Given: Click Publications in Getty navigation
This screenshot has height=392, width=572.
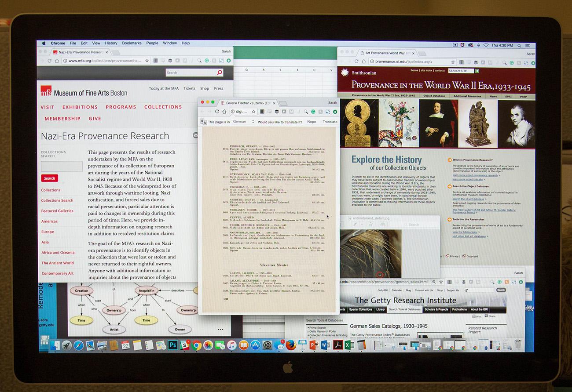Looking at the screenshot, I should [459, 309].
